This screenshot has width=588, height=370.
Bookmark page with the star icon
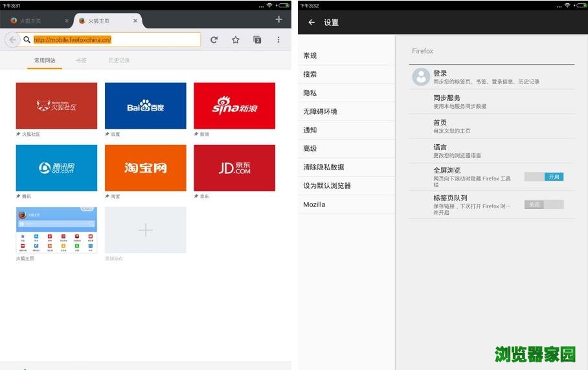pos(236,40)
